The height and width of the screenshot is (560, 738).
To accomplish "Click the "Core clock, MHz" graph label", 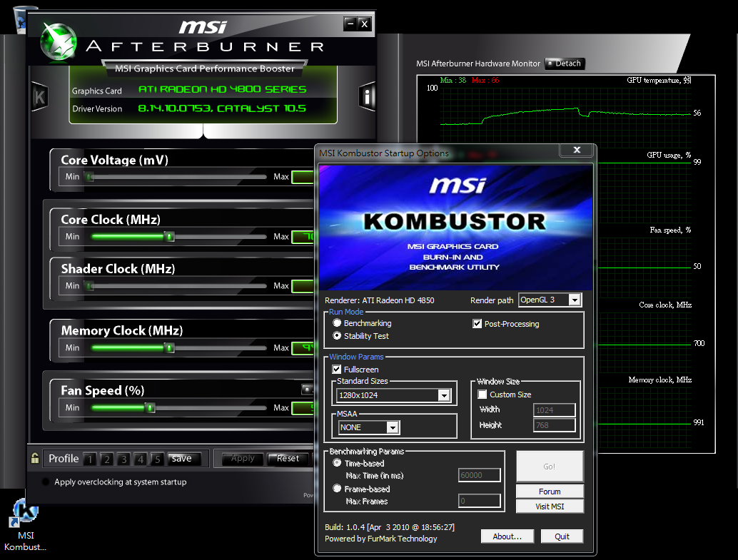I will tap(665, 305).
